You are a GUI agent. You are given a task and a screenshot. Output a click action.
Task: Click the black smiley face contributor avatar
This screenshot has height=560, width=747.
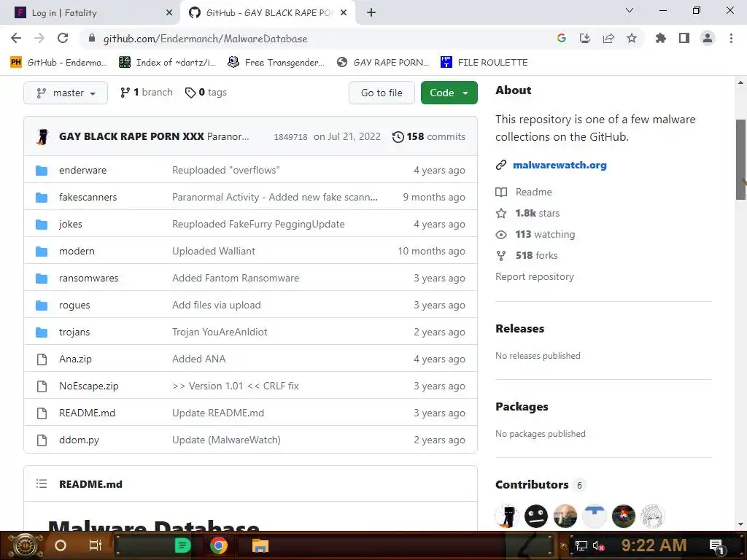coord(536,516)
